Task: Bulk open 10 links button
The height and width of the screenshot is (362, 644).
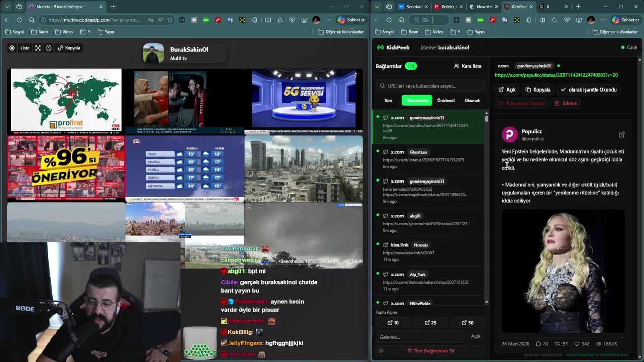Action: pos(393,323)
